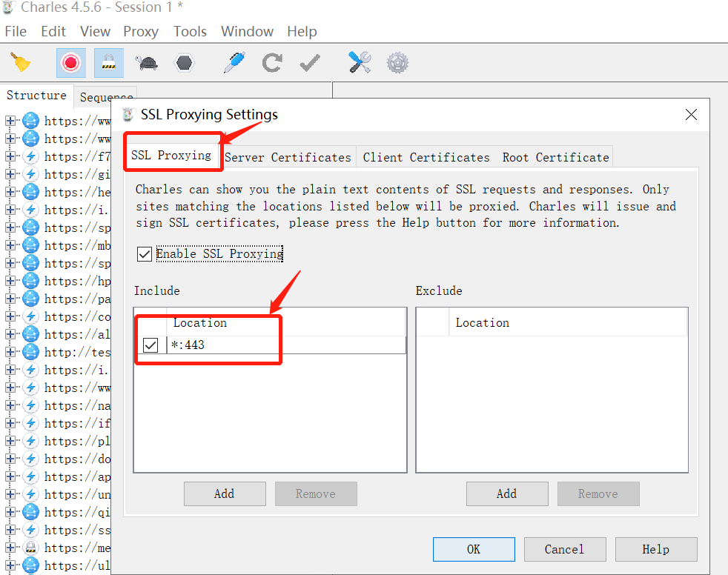Click the Exclude Location column header
Image resolution: width=728 pixels, height=575 pixels.
(x=568, y=322)
